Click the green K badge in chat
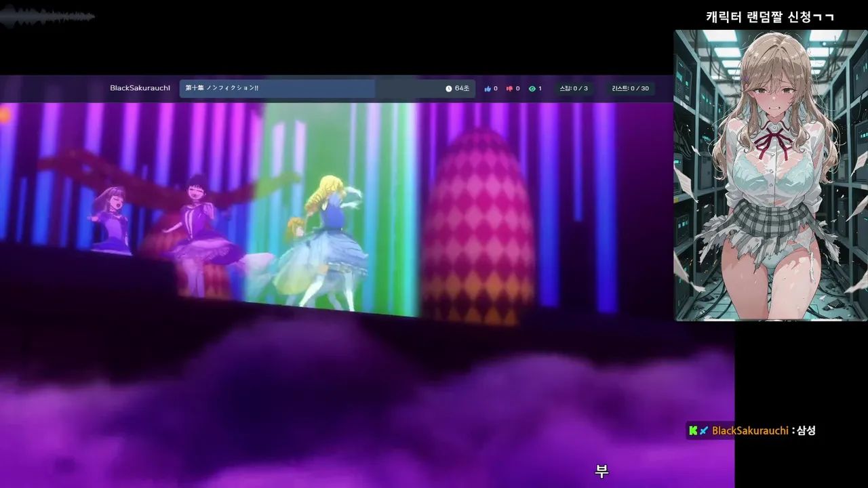The width and height of the screenshot is (868, 488). [x=693, y=430]
